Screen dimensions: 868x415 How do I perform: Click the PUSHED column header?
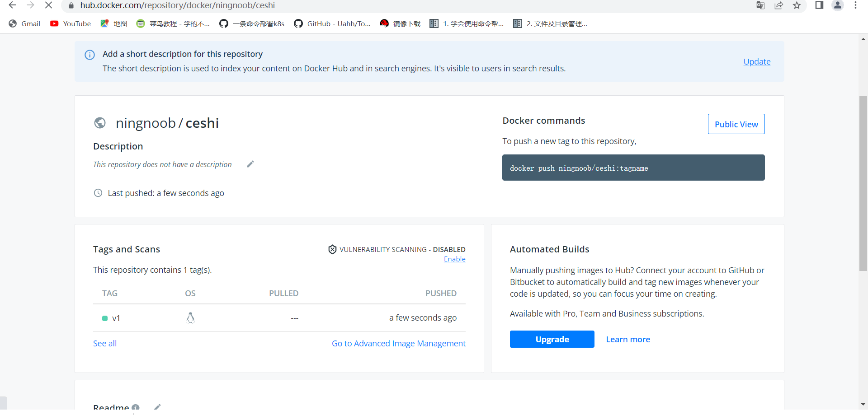click(441, 294)
